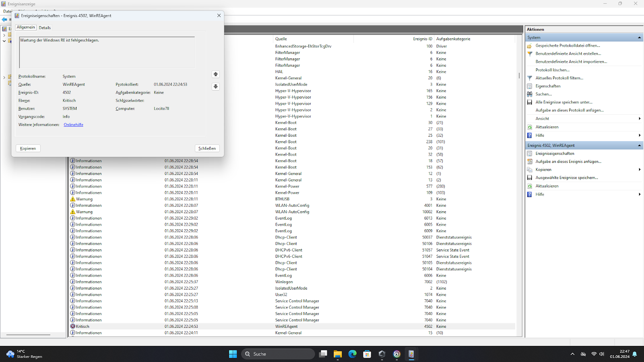Show hidden system tray icons

[x=572, y=354]
